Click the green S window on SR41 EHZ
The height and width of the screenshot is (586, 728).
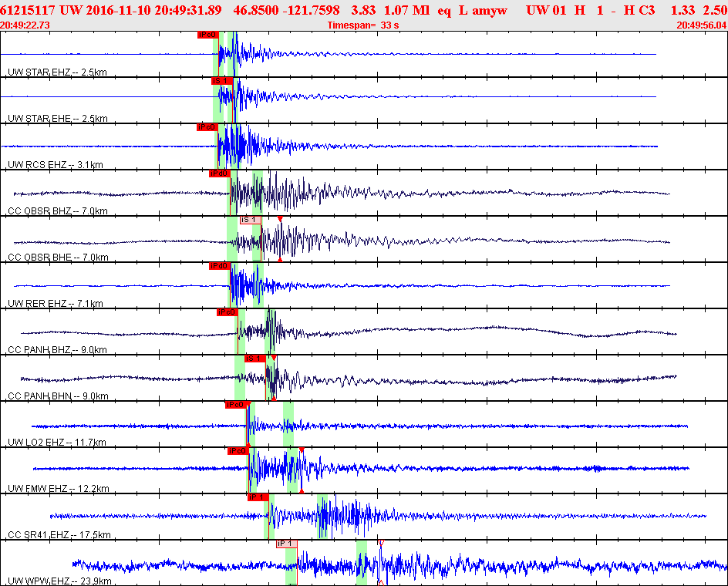pyautogui.click(x=322, y=517)
